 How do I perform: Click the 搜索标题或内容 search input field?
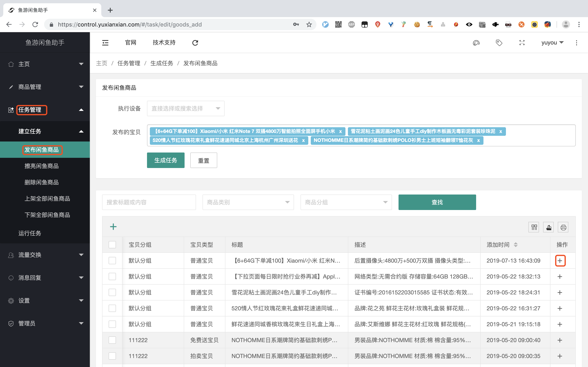(149, 202)
